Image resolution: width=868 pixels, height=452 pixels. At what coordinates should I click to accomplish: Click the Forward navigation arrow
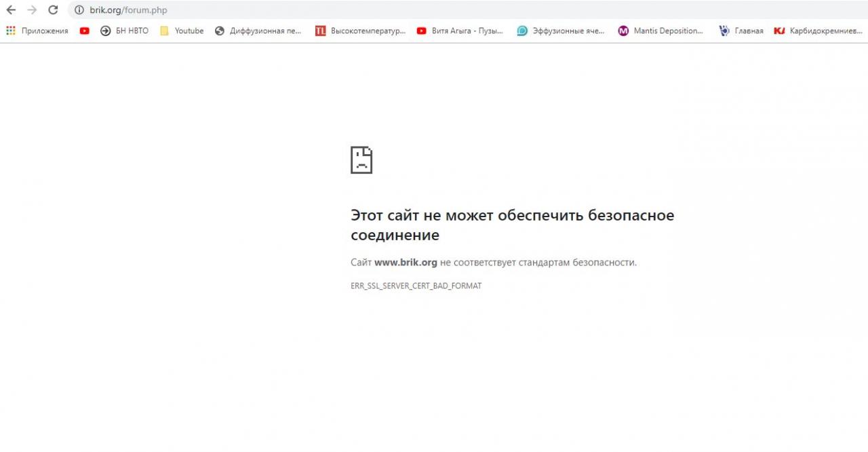pyautogui.click(x=32, y=10)
